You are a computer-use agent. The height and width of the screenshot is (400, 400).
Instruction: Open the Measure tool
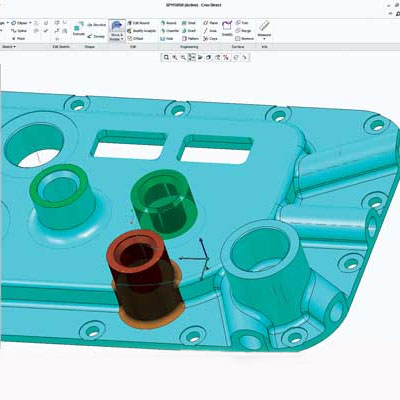264,28
